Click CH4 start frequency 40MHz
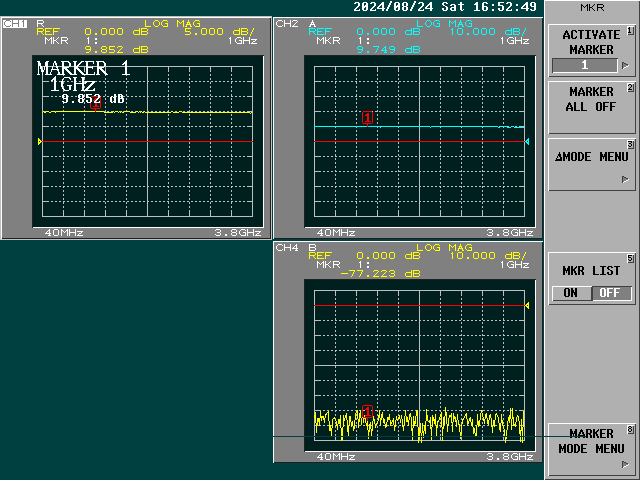 (x=336, y=457)
